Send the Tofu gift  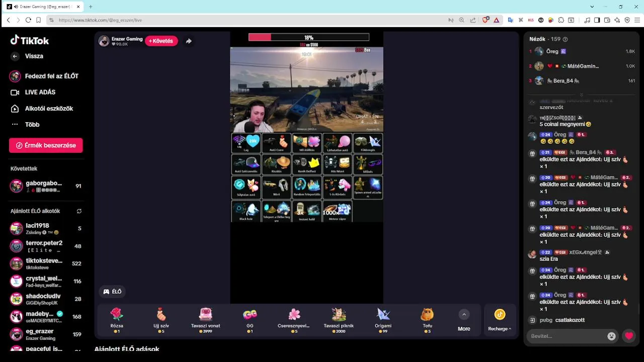(427, 320)
